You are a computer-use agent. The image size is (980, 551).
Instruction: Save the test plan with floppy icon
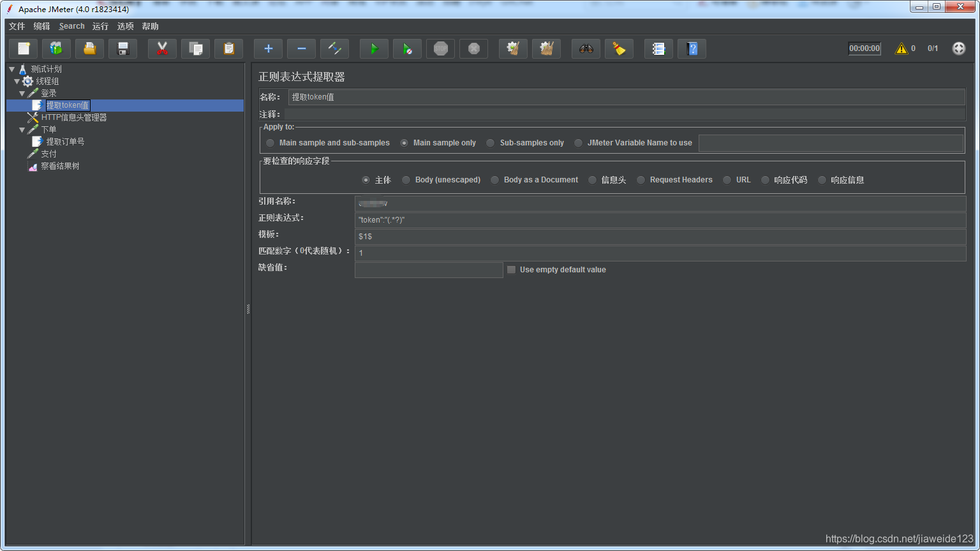pyautogui.click(x=123, y=48)
